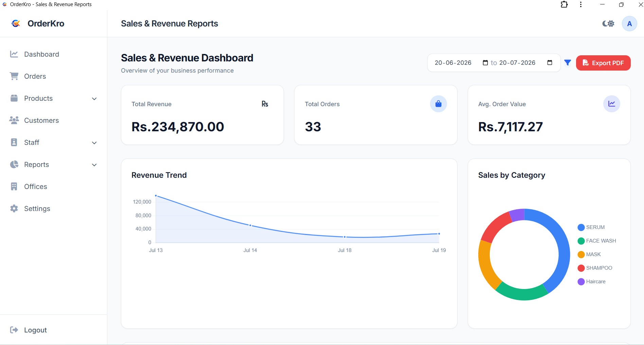
Task: Click the OrderKro brand name
Action: [x=46, y=23]
